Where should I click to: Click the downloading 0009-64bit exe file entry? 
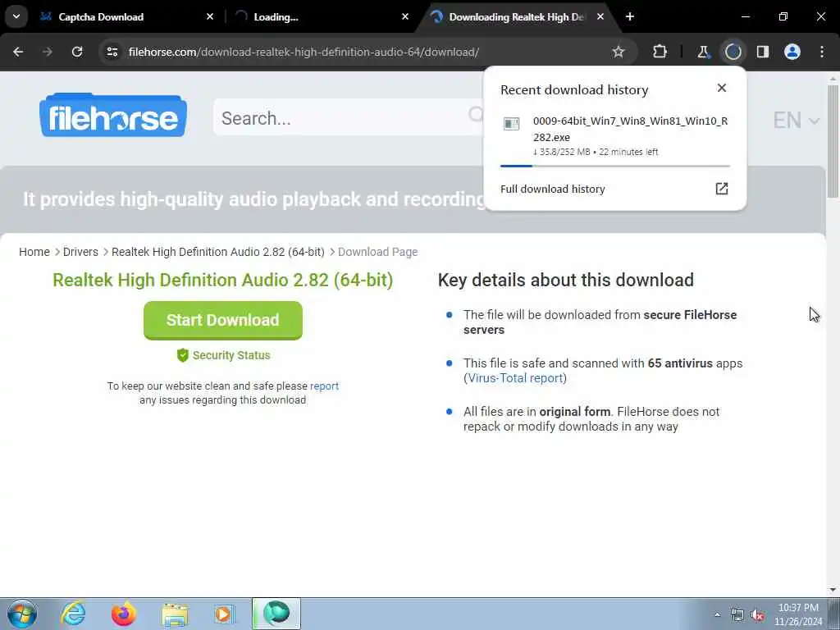click(x=614, y=135)
